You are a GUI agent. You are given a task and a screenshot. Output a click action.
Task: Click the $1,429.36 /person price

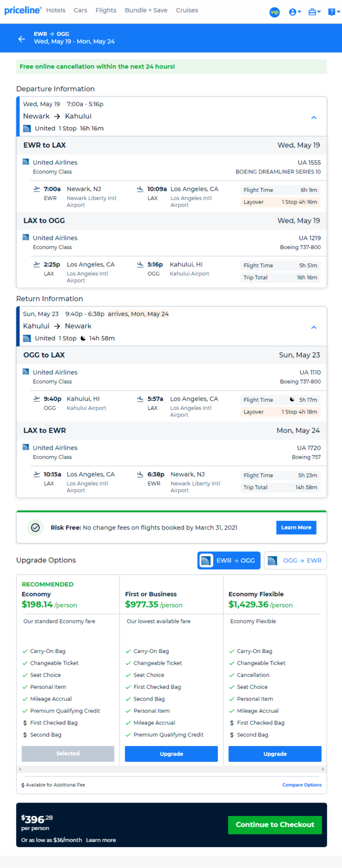pos(260,605)
